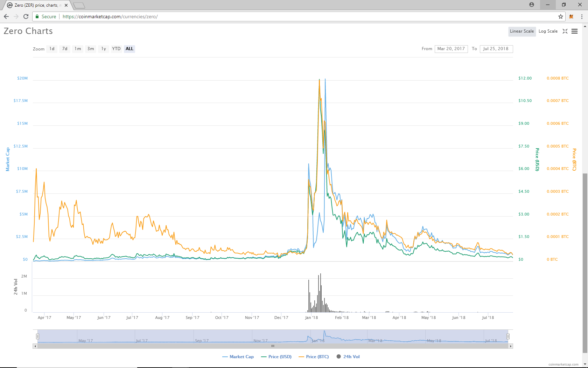Click the $6.00 price axis label
The width and height of the screenshot is (588, 368).
point(524,169)
